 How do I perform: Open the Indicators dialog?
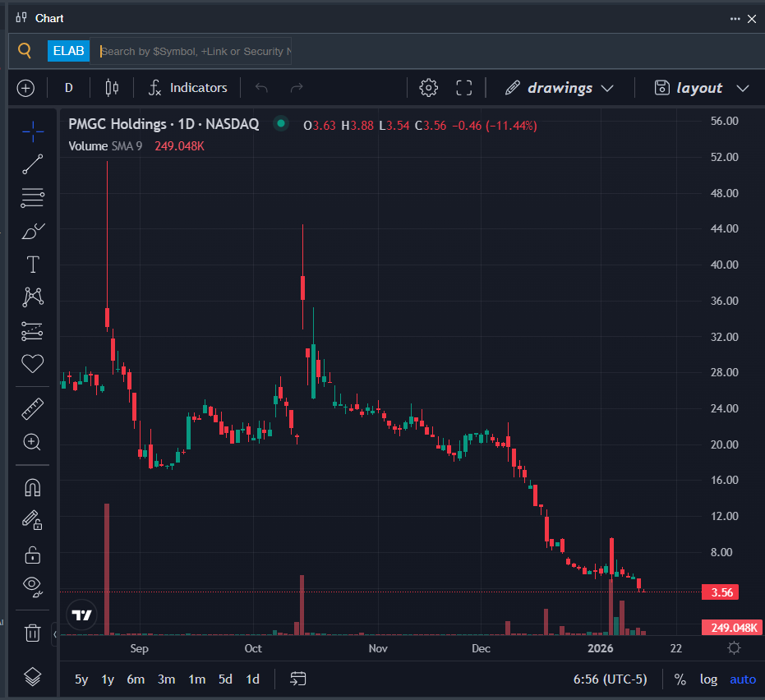[188, 88]
